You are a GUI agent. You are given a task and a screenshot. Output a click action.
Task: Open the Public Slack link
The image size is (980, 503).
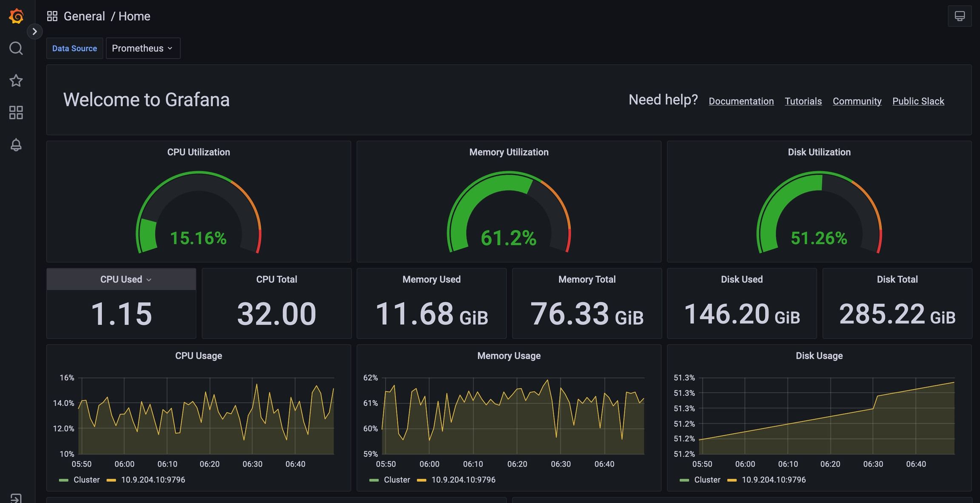pyautogui.click(x=918, y=101)
